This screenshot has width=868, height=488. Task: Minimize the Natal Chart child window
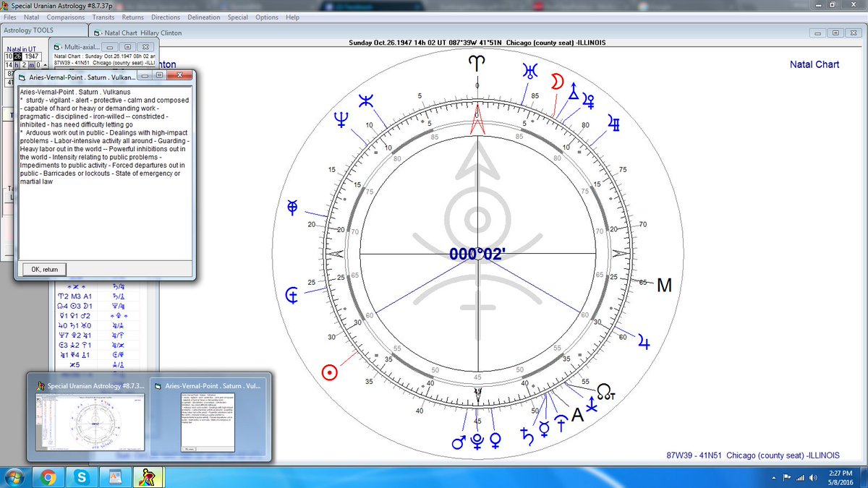[x=819, y=33]
